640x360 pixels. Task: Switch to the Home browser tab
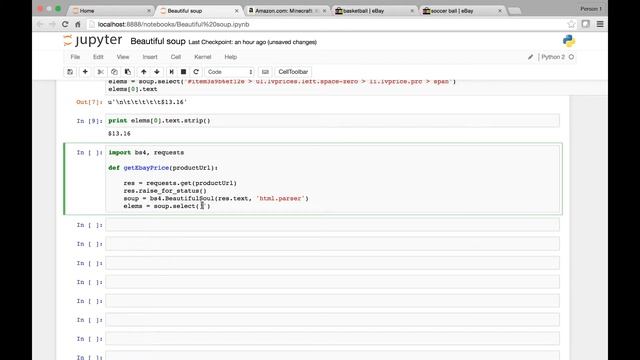click(x=110, y=11)
